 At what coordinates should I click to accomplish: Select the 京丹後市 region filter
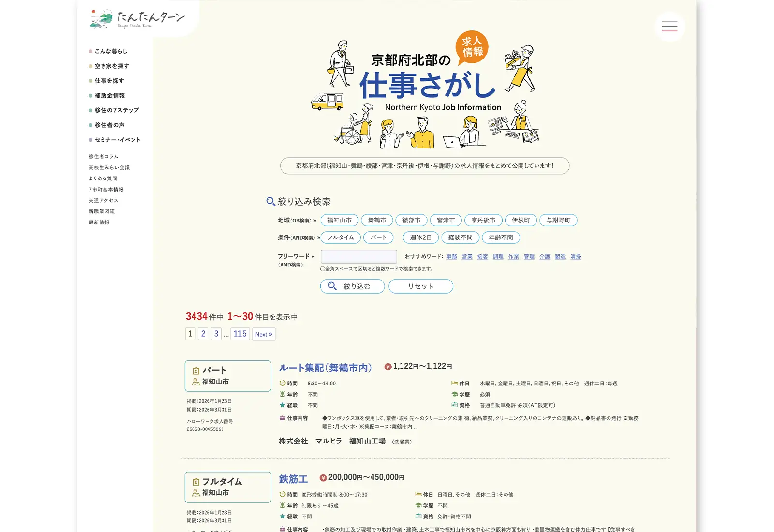coord(483,221)
